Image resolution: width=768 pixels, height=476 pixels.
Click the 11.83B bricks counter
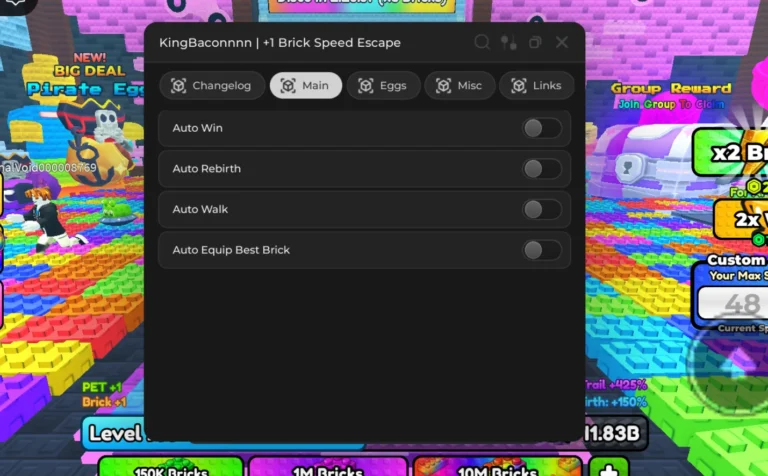click(613, 433)
